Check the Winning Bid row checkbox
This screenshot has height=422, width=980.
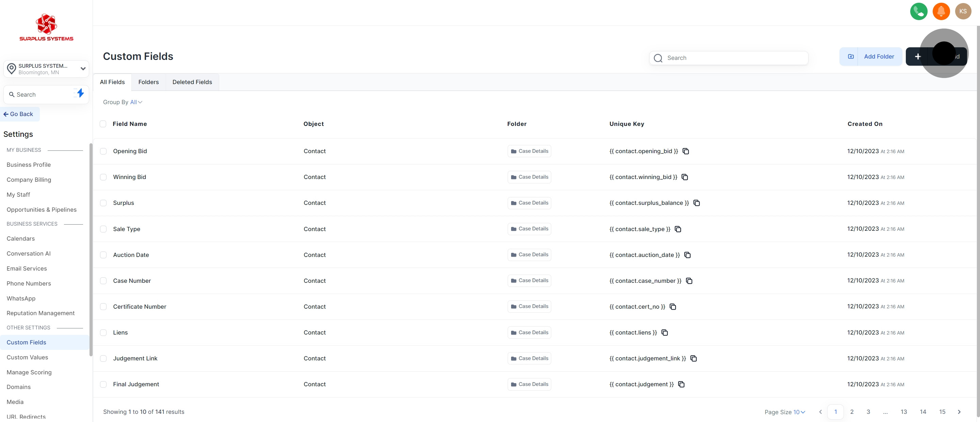(x=103, y=177)
